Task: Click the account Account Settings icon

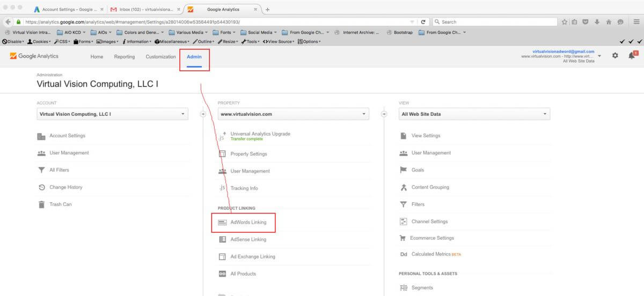Action: [x=41, y=136]
